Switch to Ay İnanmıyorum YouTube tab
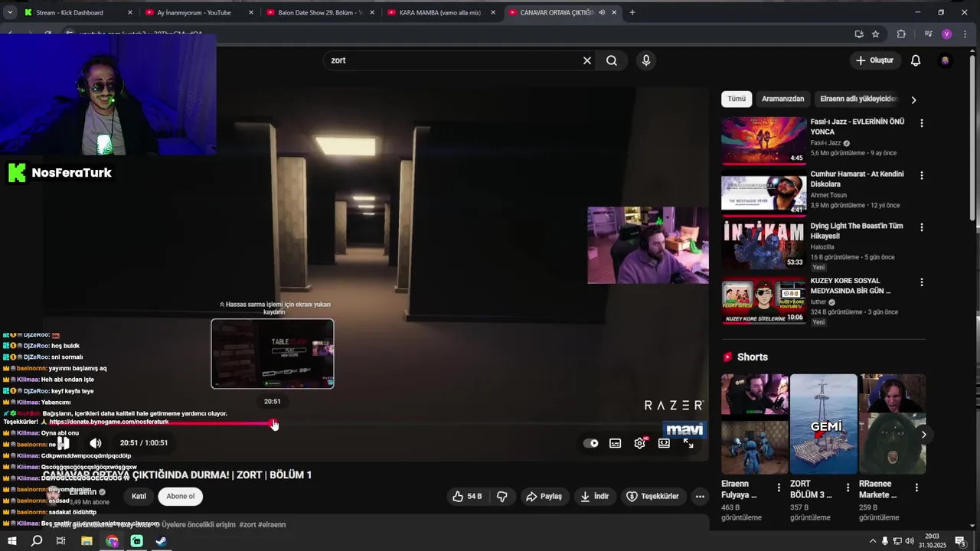Viewport: 980px width, 551px height. coord(199,12)
